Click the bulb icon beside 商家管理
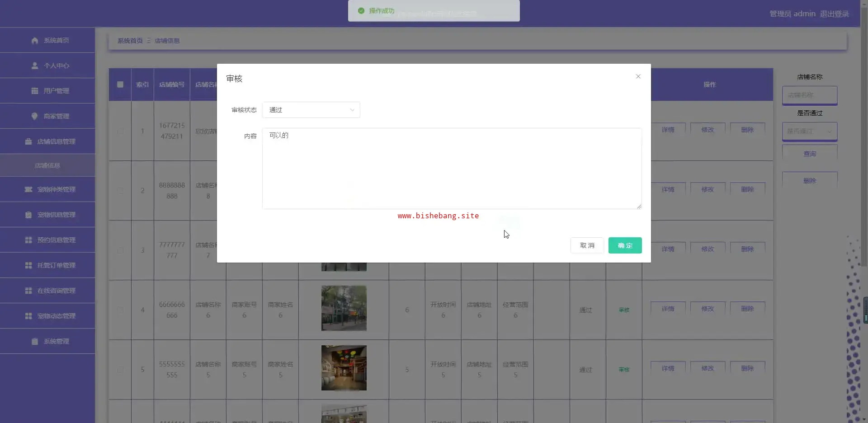Image resolution: width=868 pixels, height=423 pixels. click(34, 116)
